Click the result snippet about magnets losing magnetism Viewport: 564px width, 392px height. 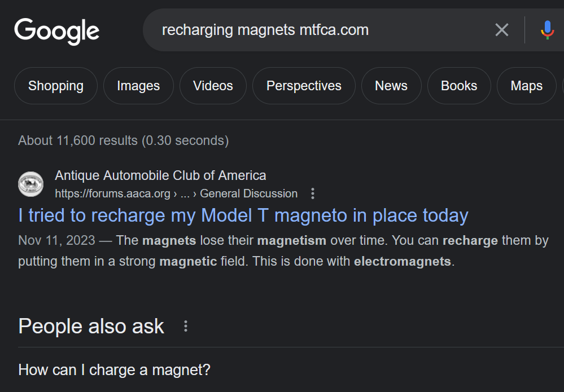282,251
